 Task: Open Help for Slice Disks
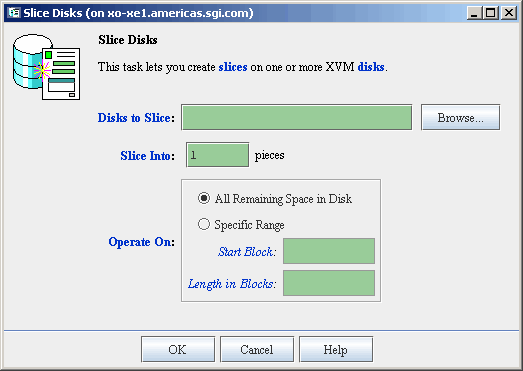(336, 349)
